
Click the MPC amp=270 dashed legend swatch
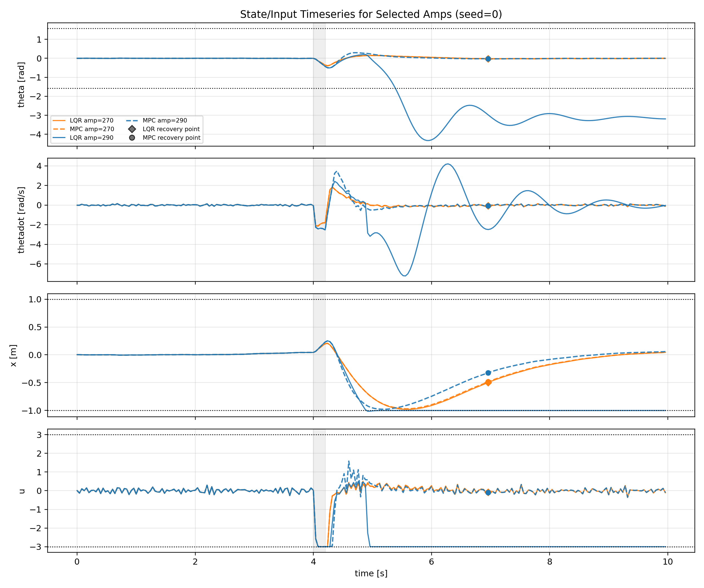[59, 129]
